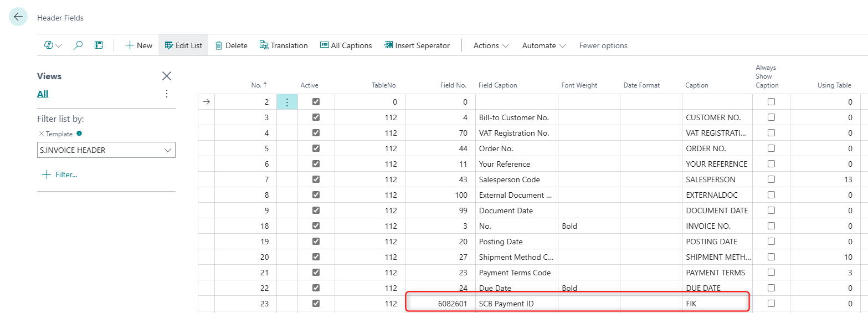Viewport: 868px width, 313px height.
Task: Click the layout view icon in toolbar
Action: (x=99, y=45)
